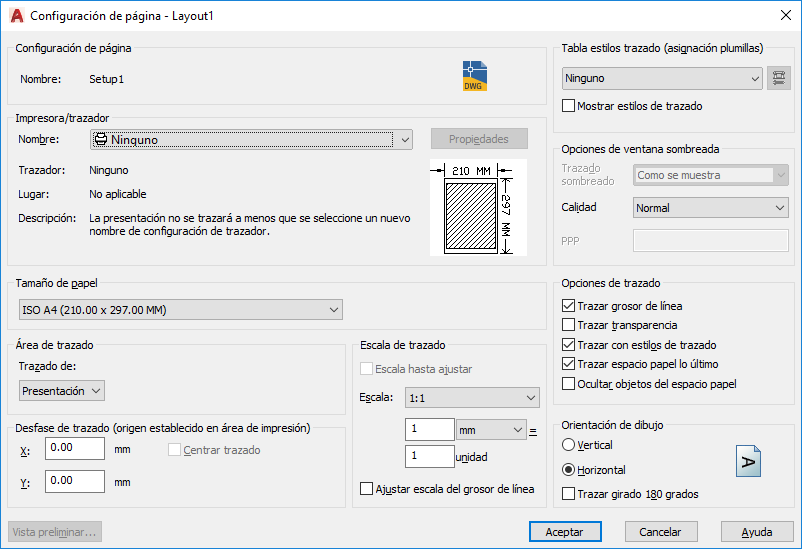Viewport: 802px width, 549px height.
Task: Open the Calidad Normal dropdown
Action: [710, 208]
